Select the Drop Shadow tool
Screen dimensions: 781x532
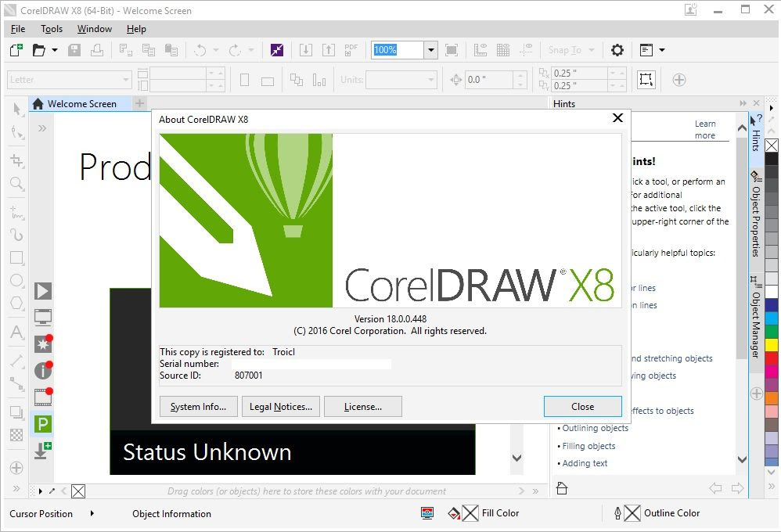pos(17,412)
